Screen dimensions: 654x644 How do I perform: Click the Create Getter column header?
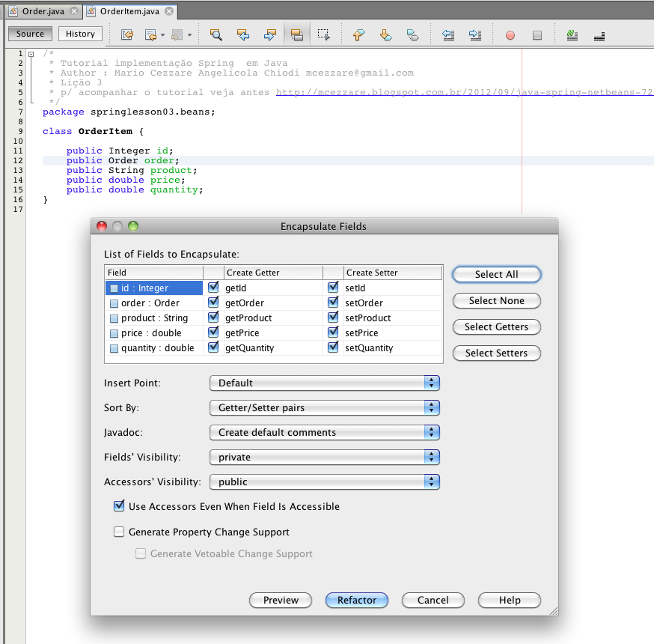coord(273,273)
